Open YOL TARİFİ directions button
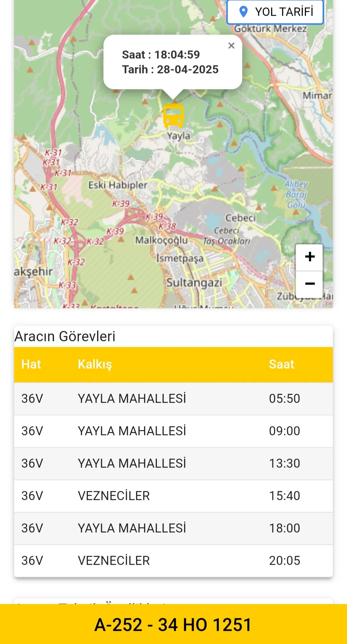This screenshot has height=644, width=347. (275, 12)
